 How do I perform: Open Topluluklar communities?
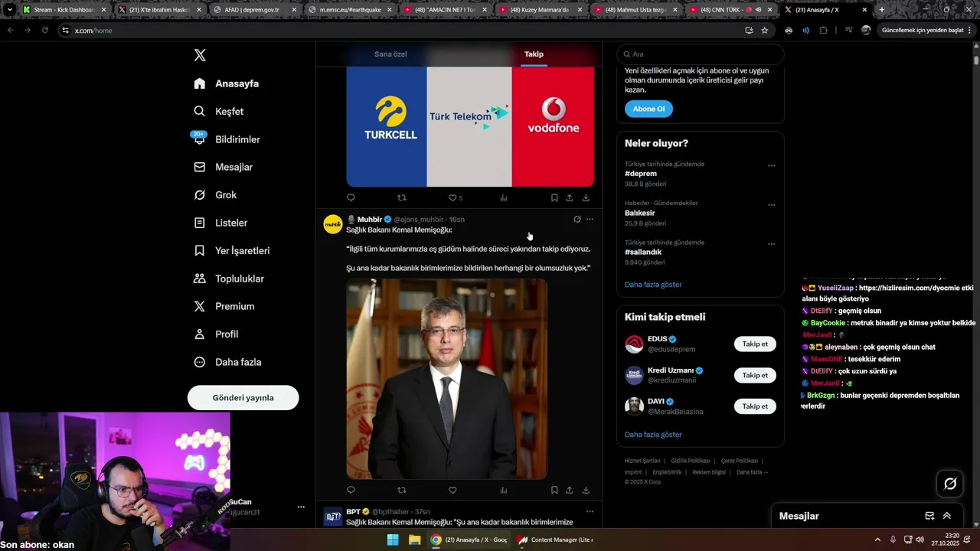(x=229, y=279)
